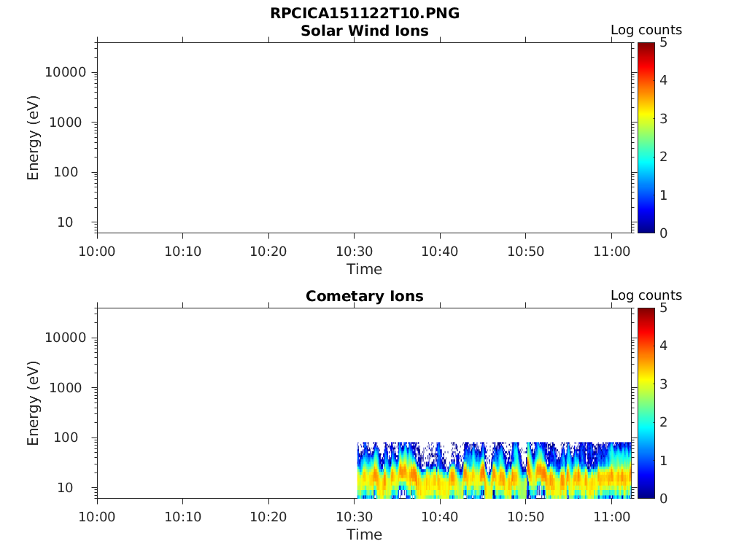Click the RPCICA151122T10.PNG file title
The height and width of the screenshot is (560, 747).
(x=365, y=13)
